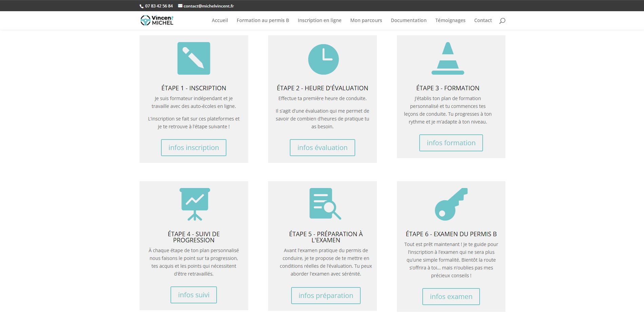Navigate to Mon parcours

366,20
